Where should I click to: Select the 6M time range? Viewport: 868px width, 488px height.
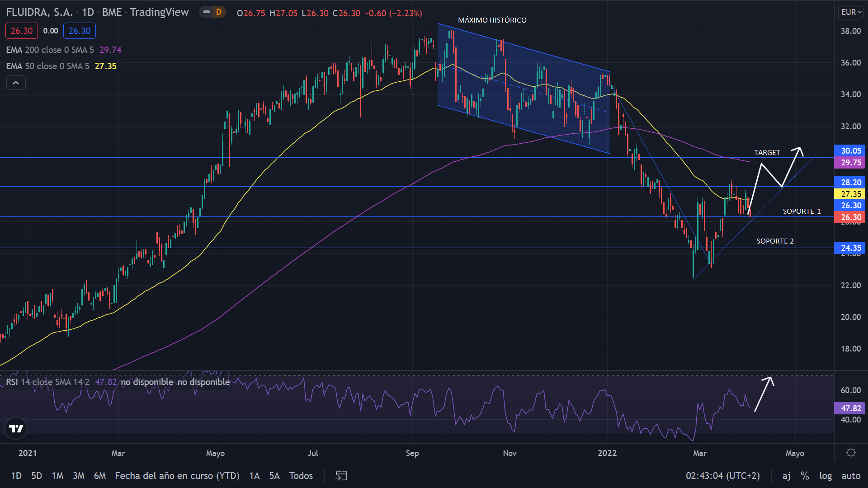pos(100,476)
